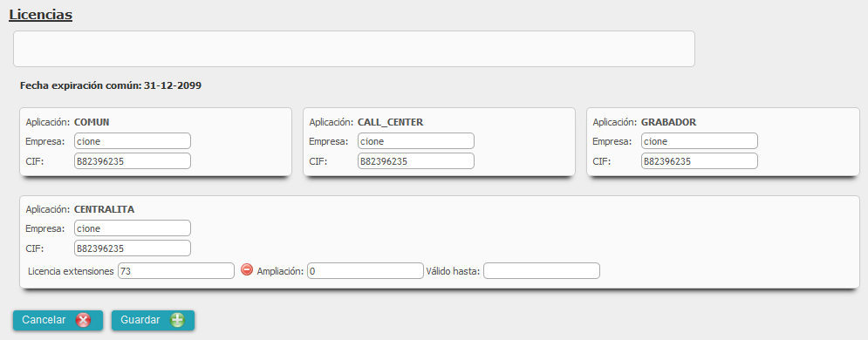Select the Ampliación input field
The width and height of the screenshot is (868, 340).
[366, 271]
